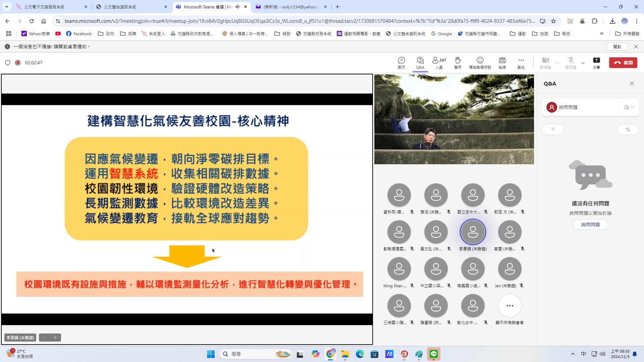This screenshot has height=362, width=644.
Task: Open the view options
Action: pos(502,63)
